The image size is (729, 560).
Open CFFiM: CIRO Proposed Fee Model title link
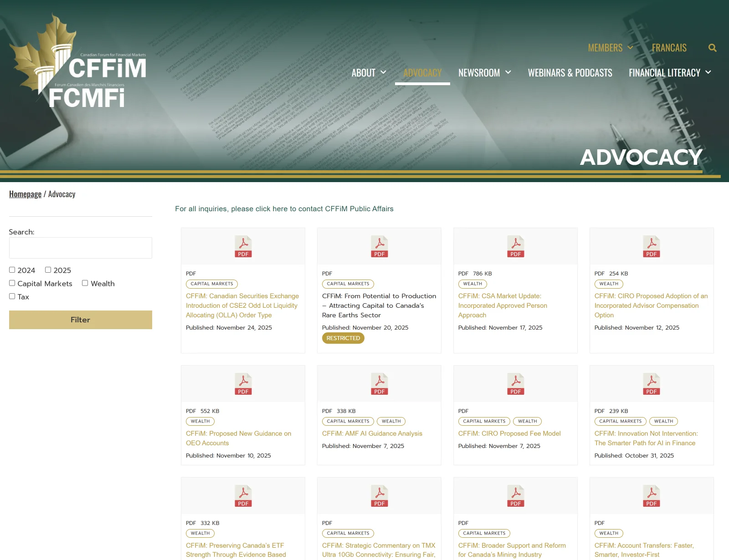(509, 433)
